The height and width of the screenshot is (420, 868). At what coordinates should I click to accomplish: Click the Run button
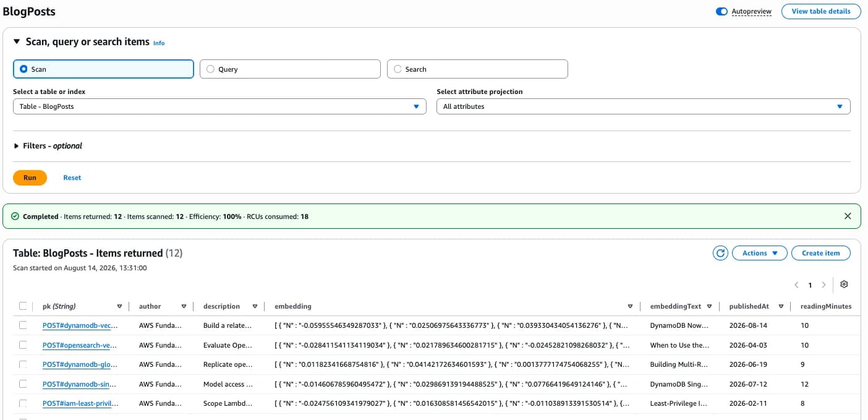click(30, 178)
